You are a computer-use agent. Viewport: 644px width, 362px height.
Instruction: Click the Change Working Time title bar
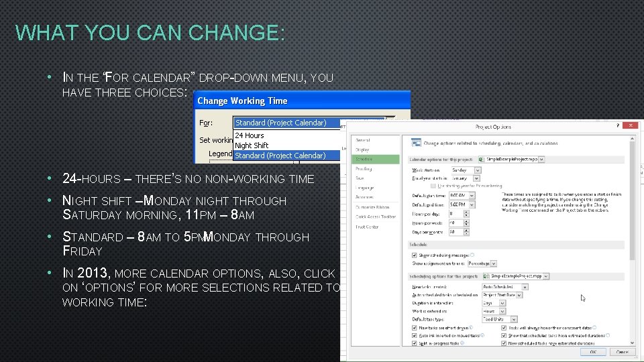[302, 101]
